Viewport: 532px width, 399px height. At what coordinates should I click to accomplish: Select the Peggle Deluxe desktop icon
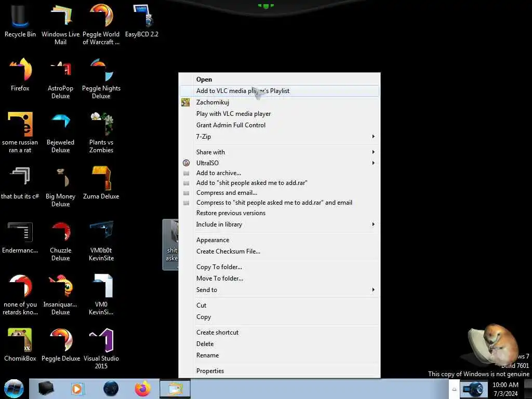tap(60, 345)
